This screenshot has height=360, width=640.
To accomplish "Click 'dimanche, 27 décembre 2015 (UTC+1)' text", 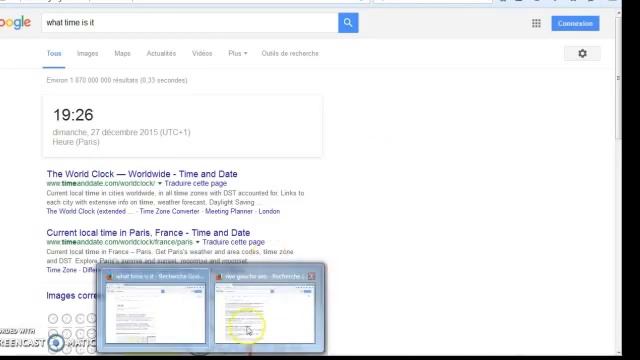I will [x=122, y=132].
